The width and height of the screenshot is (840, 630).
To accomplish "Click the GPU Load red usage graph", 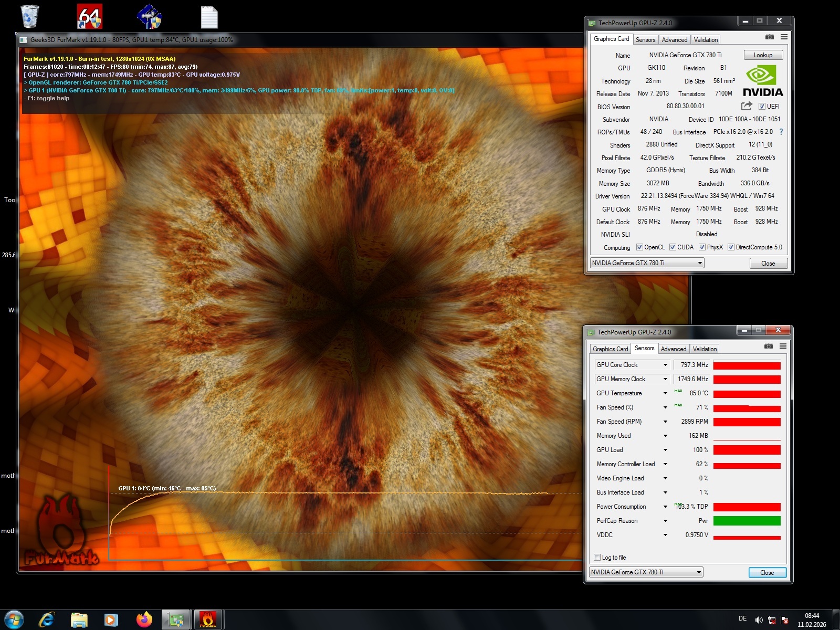I will pos(747,450).
